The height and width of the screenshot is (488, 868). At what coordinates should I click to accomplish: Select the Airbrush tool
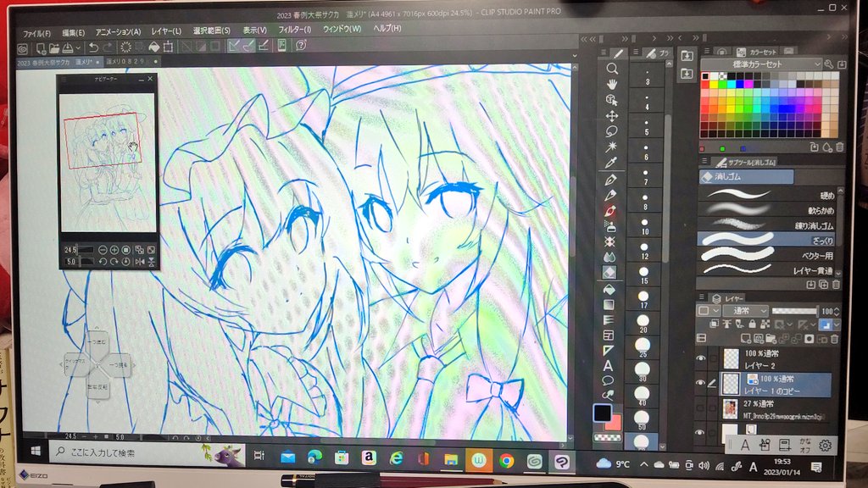(610, 226)
